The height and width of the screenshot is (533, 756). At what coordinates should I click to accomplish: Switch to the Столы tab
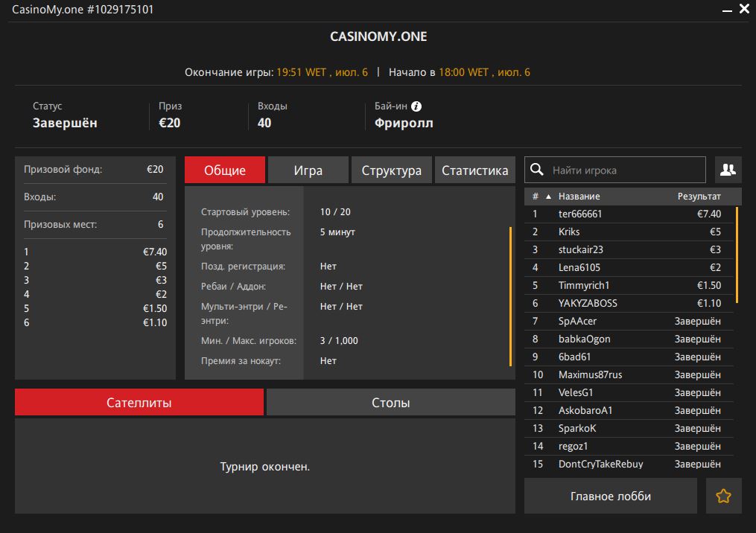[x=390, y=403]
